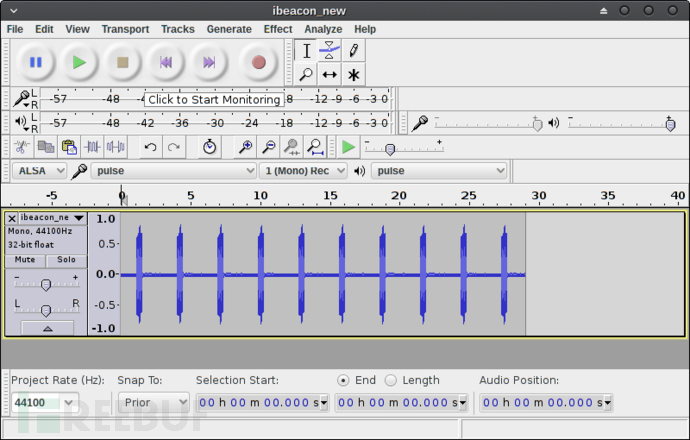Open the Snap To Prior dropdown
The height and width of the screenshot is (440, 690).
click(154, 403)
